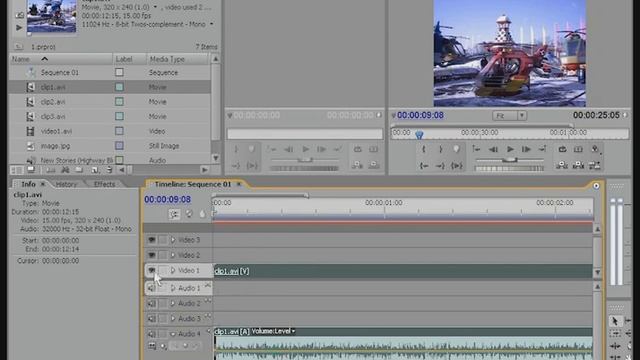The width and height of the screenshot is (640, 360).
Task: Step back one frame in Program monitor
Action: [493, 149]
